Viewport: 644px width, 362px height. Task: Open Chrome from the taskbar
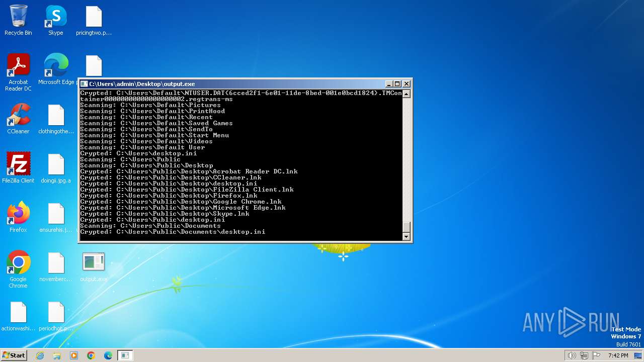pos(91,355)
